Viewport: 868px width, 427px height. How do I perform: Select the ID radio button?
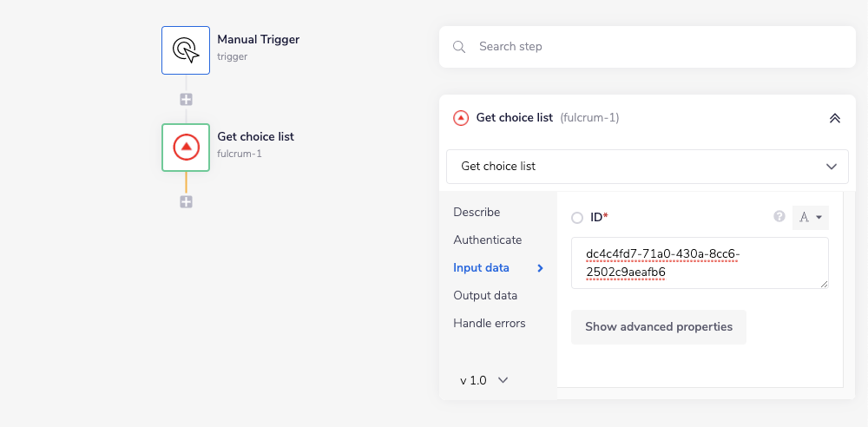pyautogui.click(x=577, y=218)
